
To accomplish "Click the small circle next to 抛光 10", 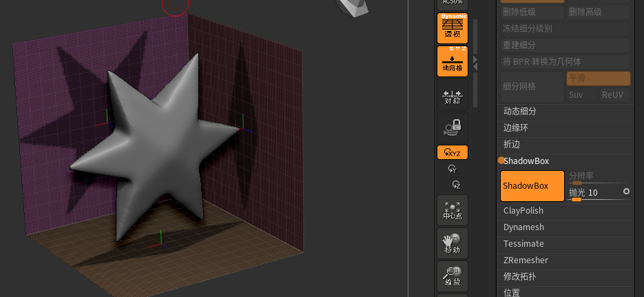I will click(x=626, y=192).
